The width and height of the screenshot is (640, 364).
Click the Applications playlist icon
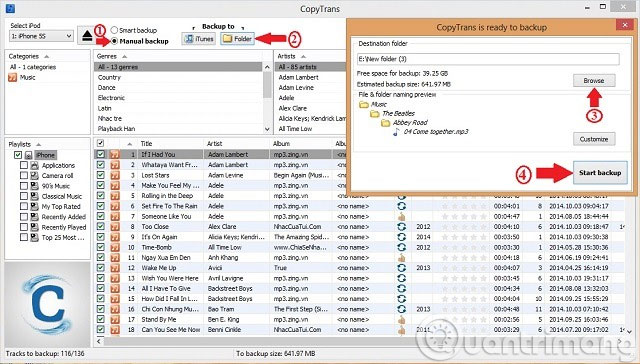(35, 165)
